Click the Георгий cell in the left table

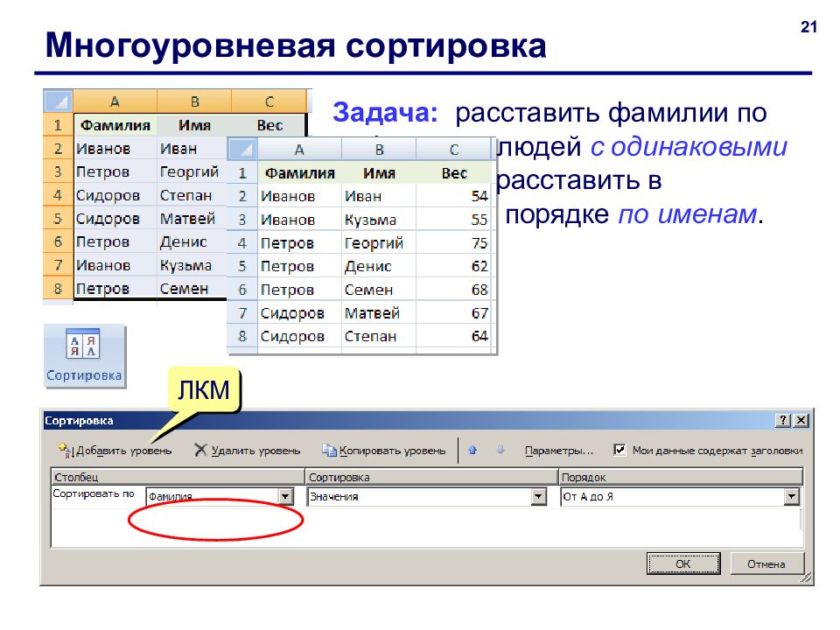(192, 172)
